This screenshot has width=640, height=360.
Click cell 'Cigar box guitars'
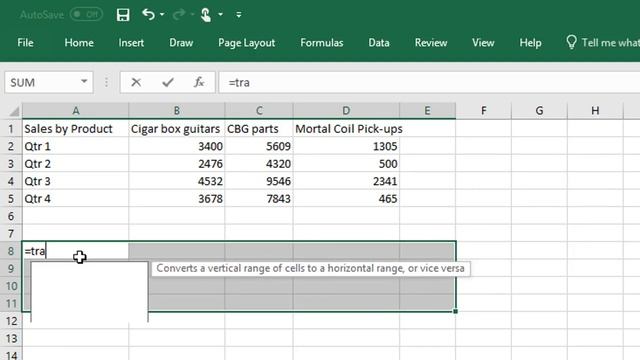[176, 129]
